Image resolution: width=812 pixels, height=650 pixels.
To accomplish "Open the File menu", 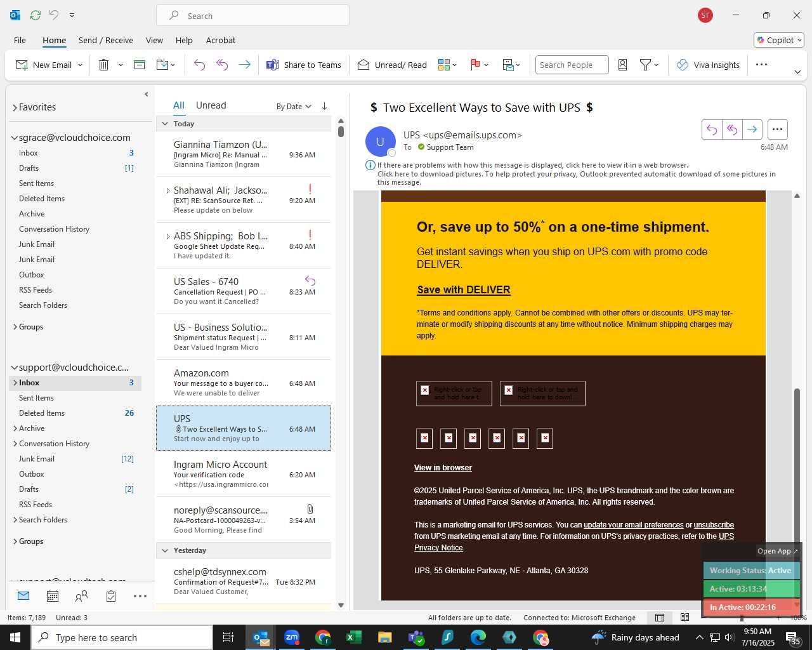I will click(20, 40).
